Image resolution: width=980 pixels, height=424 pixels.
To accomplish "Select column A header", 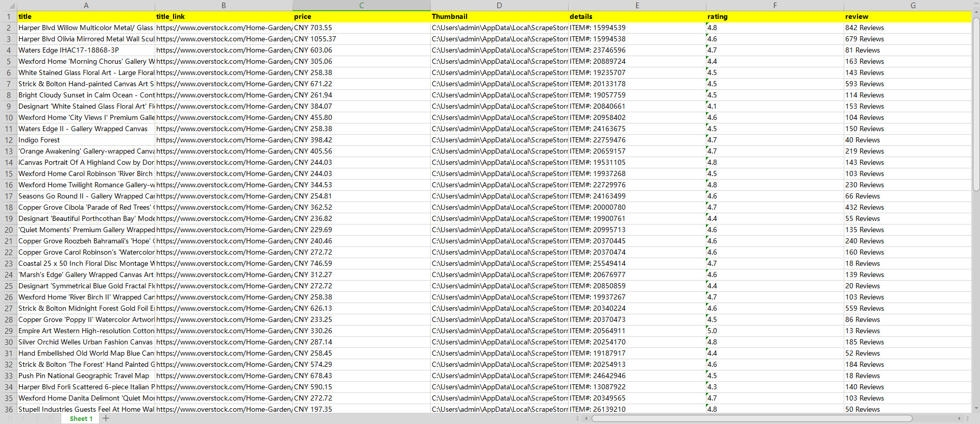I will click(x=86, y=6).
